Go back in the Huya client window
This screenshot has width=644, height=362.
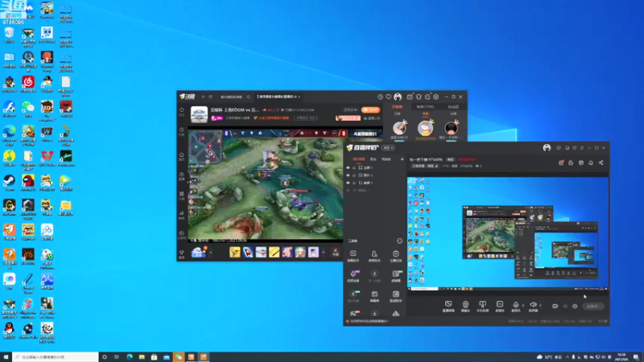[204, 97]
